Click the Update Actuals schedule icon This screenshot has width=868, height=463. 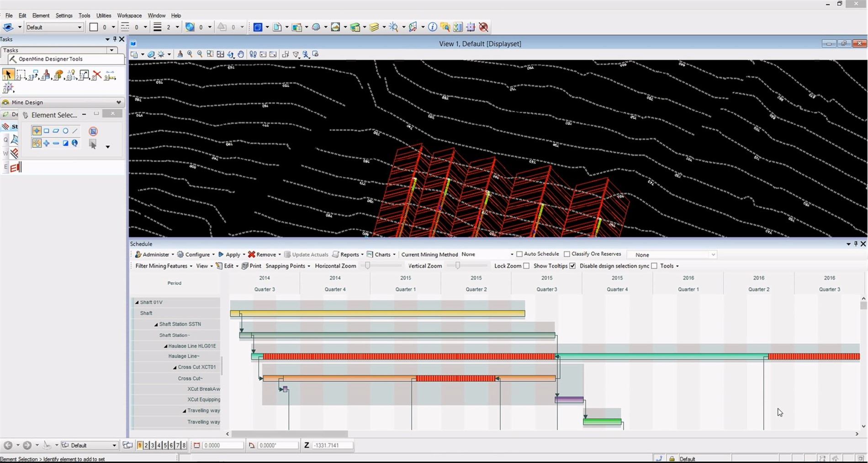(x=306, y=255)
